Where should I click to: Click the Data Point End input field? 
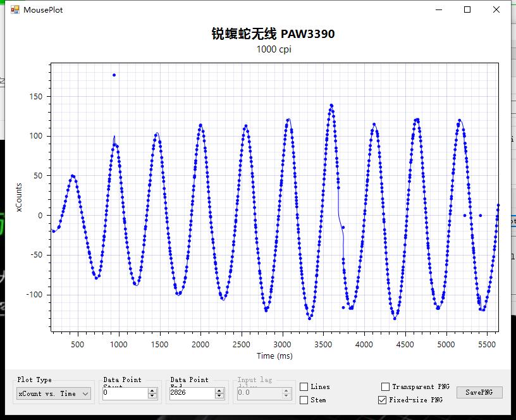(x=192, y=393)
